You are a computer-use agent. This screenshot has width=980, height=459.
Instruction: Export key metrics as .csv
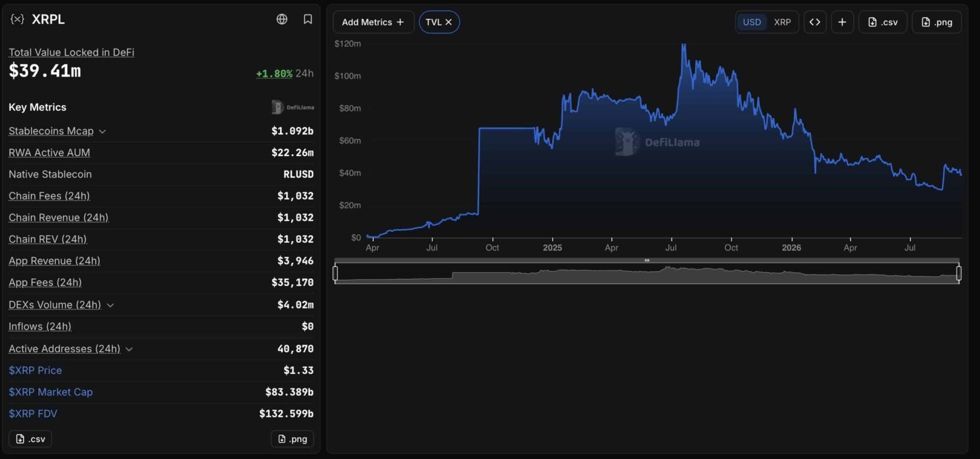point(30,439)
